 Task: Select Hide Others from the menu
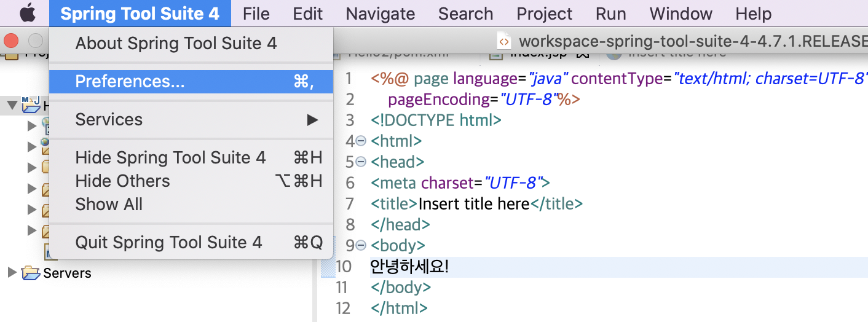click(191, 181)
